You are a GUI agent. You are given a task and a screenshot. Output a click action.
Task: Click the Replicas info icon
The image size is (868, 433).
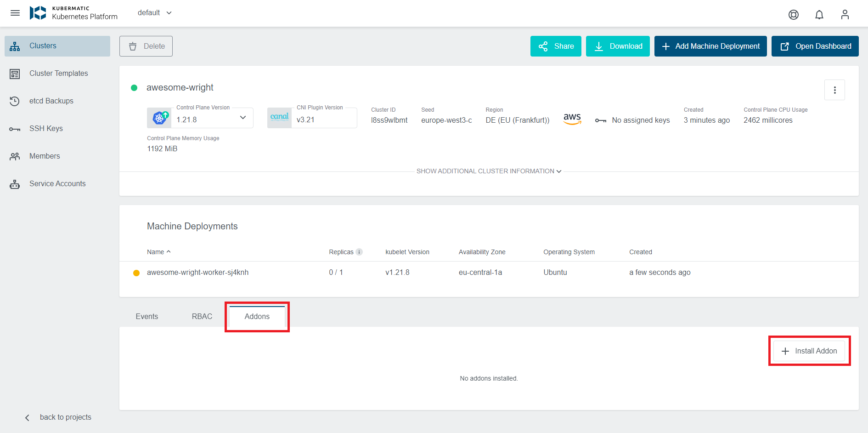[359, 252]
